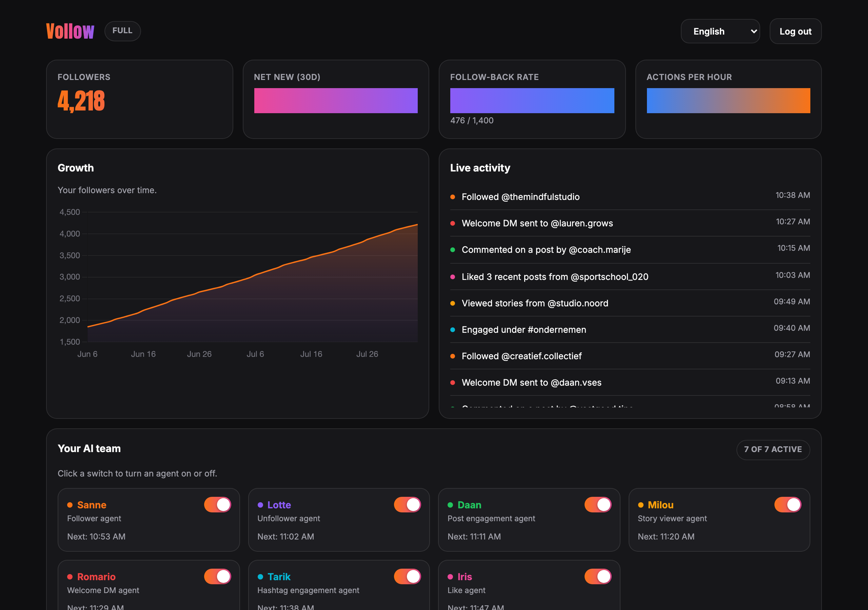Click green dot beside @coach.marije comment entry

coord(453,250)
